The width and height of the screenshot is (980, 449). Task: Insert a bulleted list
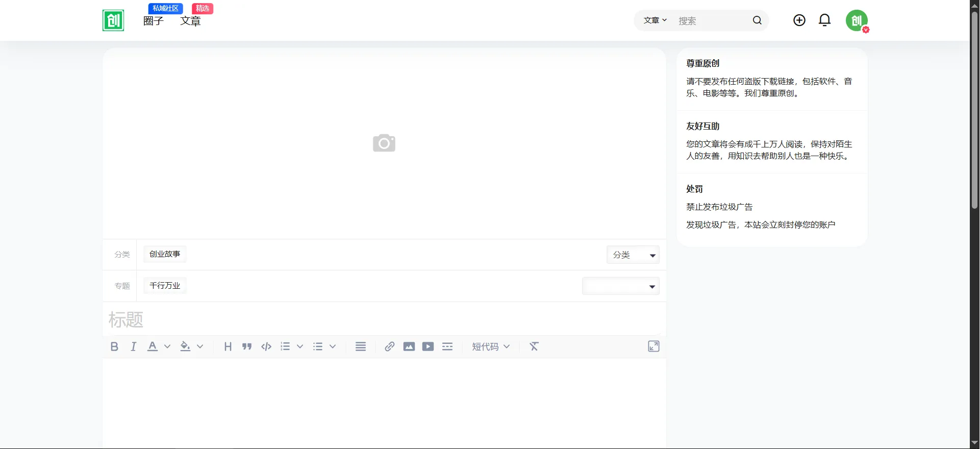point(318,346)
